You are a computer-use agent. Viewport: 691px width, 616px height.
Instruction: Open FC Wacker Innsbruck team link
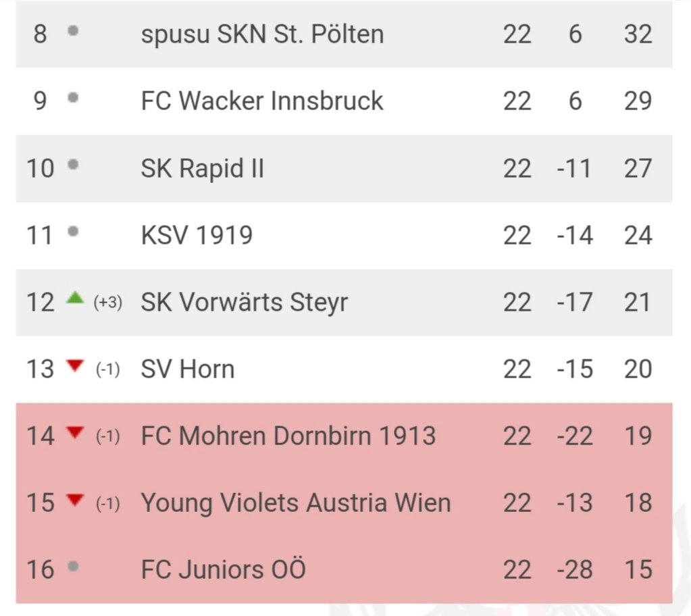tap(262, 101)
